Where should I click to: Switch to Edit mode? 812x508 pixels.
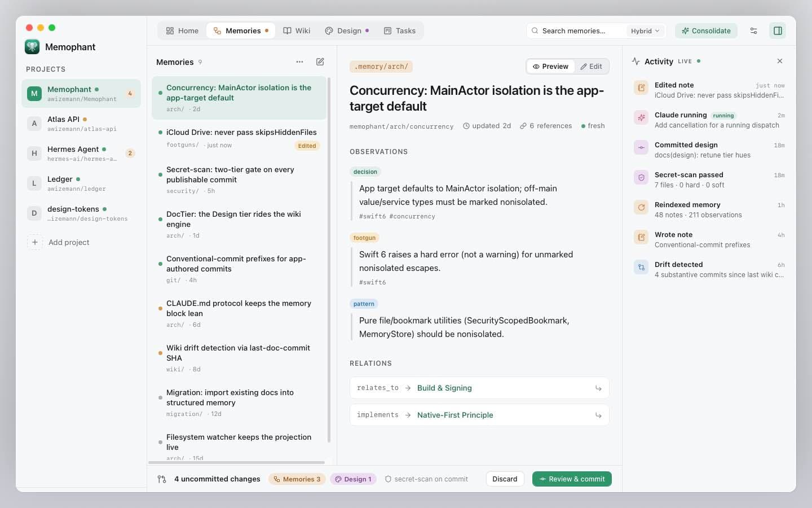click(591, 66)
